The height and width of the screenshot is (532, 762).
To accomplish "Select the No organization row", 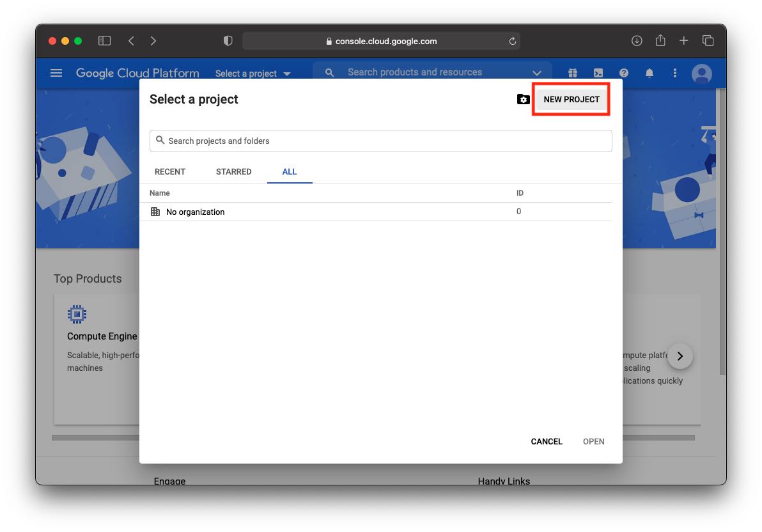I will click(x=376, y=212).
